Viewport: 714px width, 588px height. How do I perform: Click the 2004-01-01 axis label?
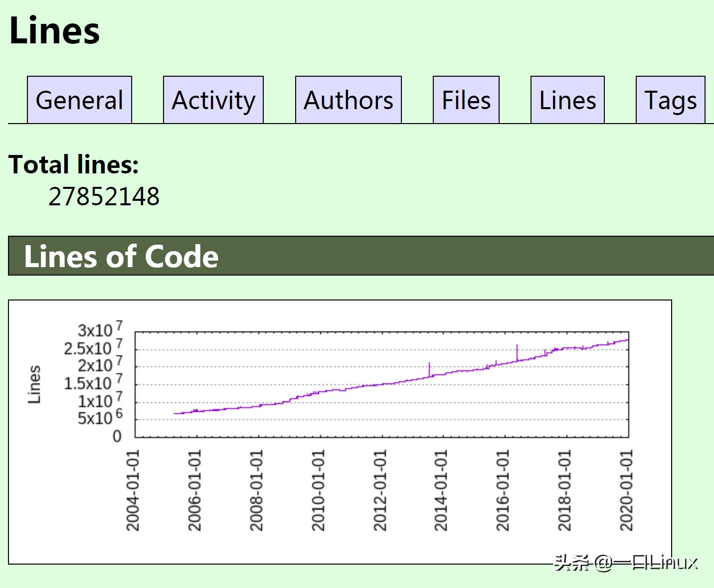(x=132, y=490)
